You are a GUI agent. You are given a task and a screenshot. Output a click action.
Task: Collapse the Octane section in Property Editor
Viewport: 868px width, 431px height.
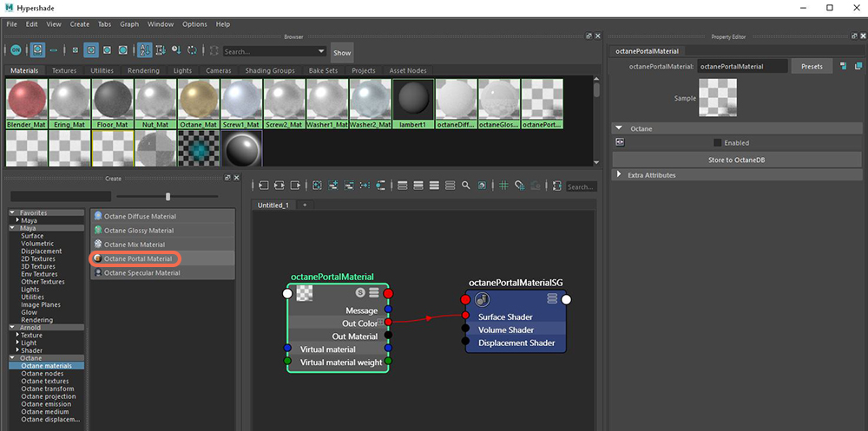[619, 127]
